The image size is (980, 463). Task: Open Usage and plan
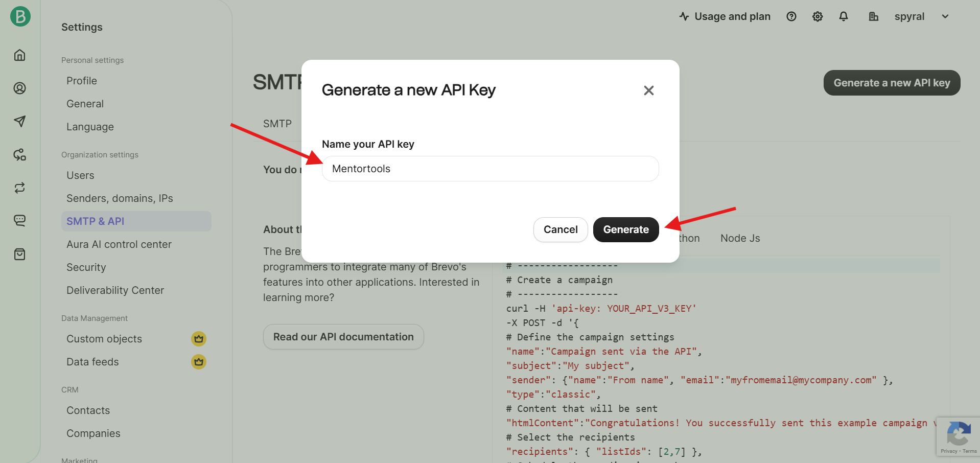[725, 16]
